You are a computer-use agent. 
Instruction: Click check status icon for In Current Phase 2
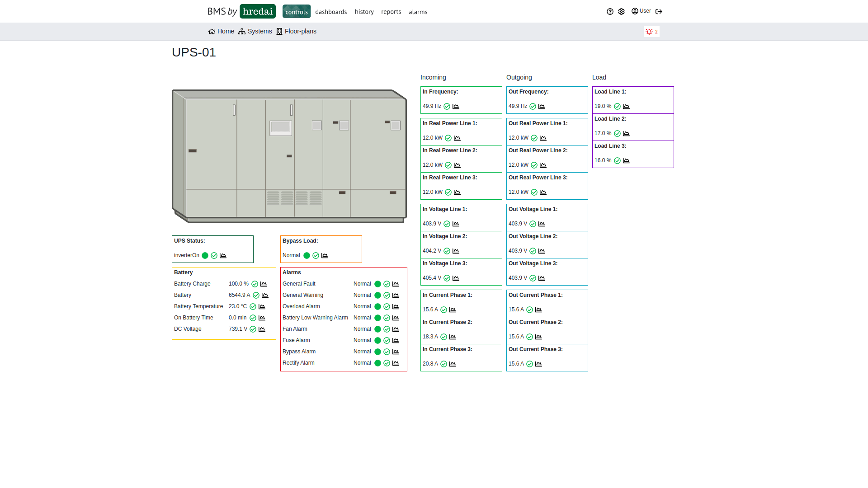443,337
